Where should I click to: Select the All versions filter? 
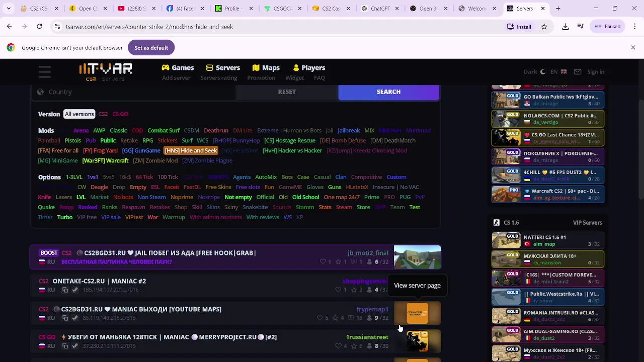pyautogui.click(x=79, y=114)
